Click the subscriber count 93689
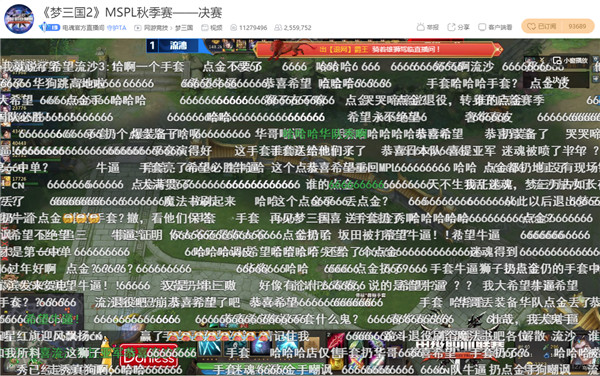This screenshot has width=600, height=376. (577, 26)
